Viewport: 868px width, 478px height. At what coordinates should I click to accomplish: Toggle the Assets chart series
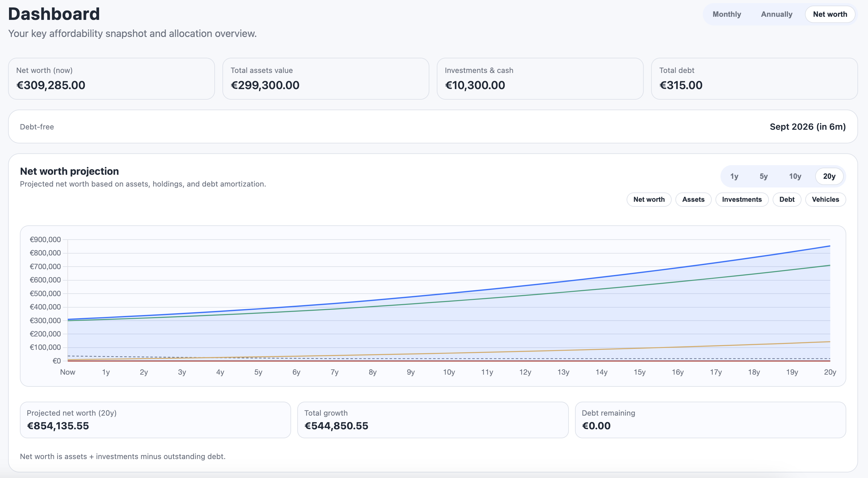point(693,199)
